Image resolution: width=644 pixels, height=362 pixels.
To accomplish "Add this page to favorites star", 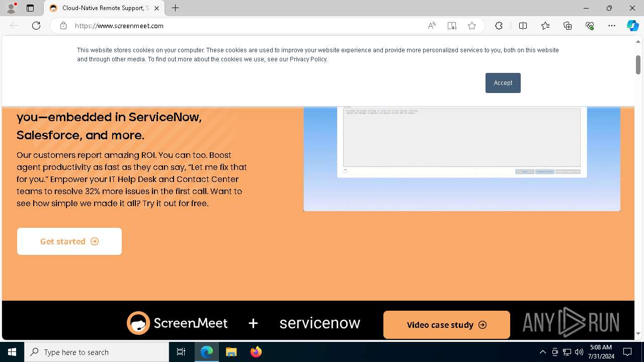I will click(472, 26).
